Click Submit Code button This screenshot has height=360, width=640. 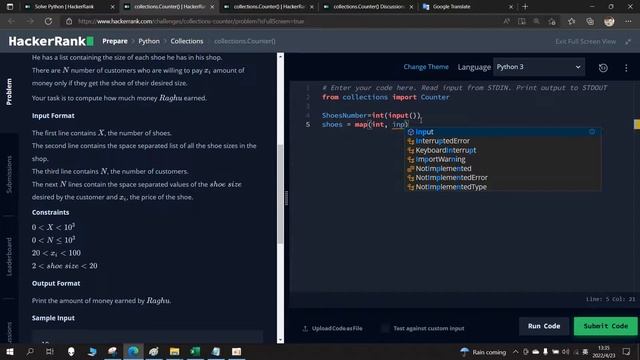click(605, 326)
